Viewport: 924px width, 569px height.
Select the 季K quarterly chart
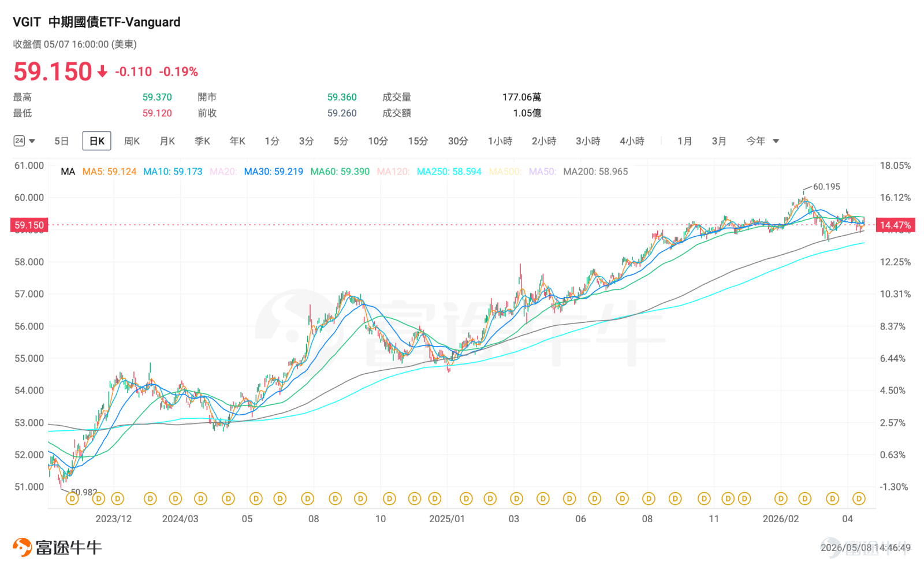pos(202,141)
